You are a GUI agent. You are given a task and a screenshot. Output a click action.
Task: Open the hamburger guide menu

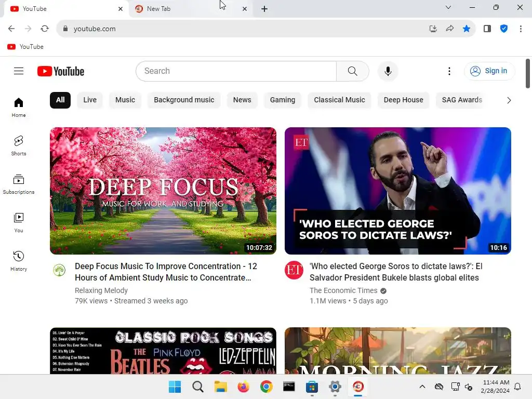coord(19,71)
